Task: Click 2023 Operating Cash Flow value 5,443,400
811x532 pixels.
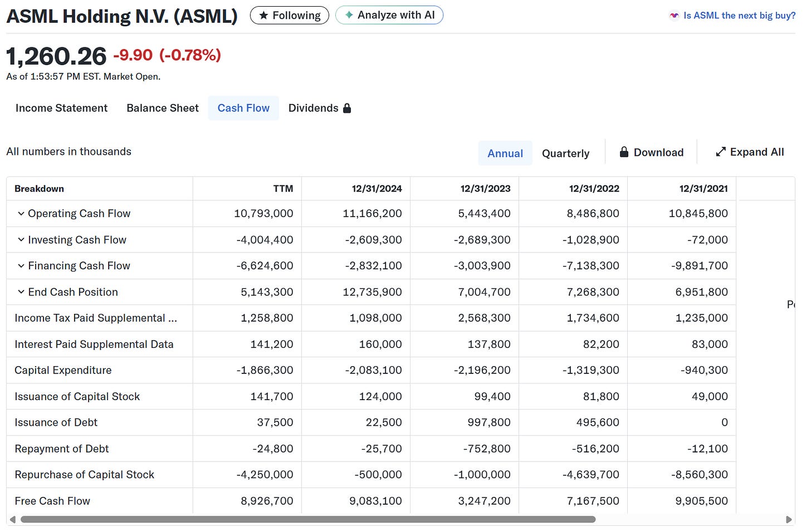Action: tap(484, 213)
